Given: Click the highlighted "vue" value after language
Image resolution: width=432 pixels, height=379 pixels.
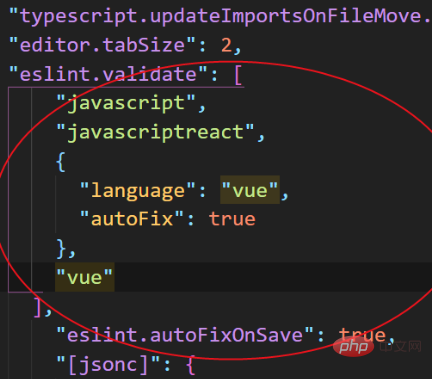Looking at the screenshot, I should 250,190.
